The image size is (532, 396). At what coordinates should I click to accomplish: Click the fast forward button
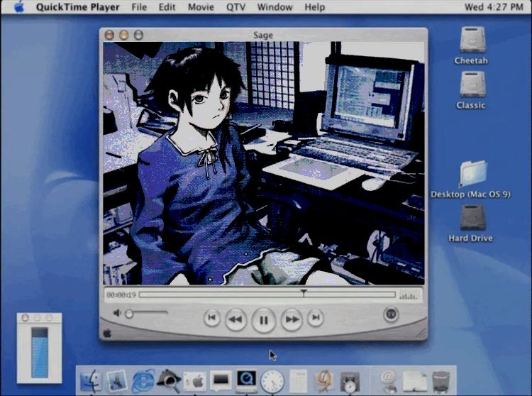pyautogui.click(x=291, y=320)
